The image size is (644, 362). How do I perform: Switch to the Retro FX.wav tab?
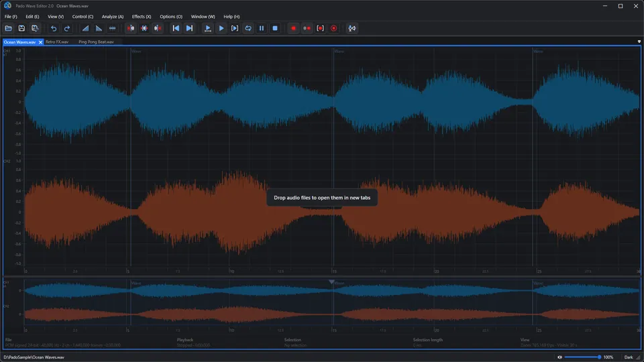tap(56, 42)
